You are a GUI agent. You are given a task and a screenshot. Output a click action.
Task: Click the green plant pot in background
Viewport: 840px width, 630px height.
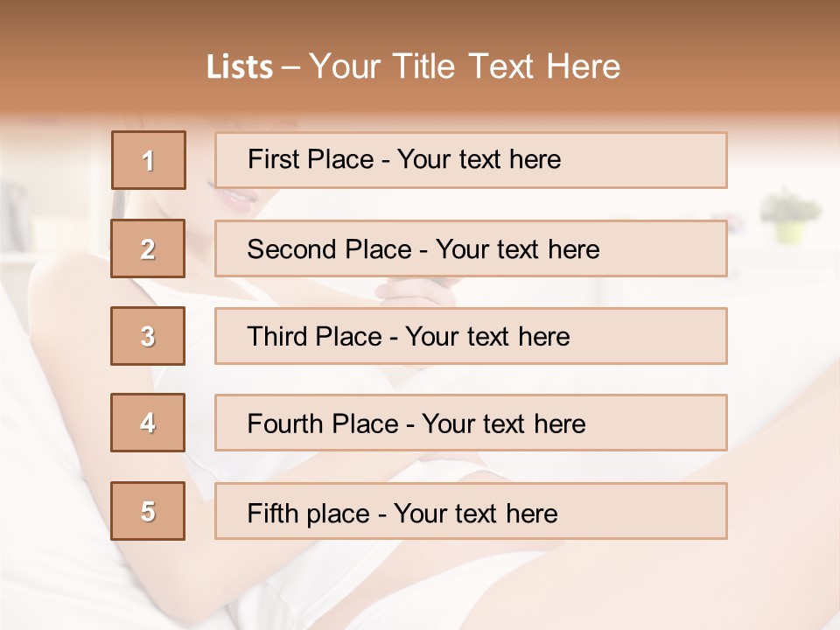[x=790, y=230]
